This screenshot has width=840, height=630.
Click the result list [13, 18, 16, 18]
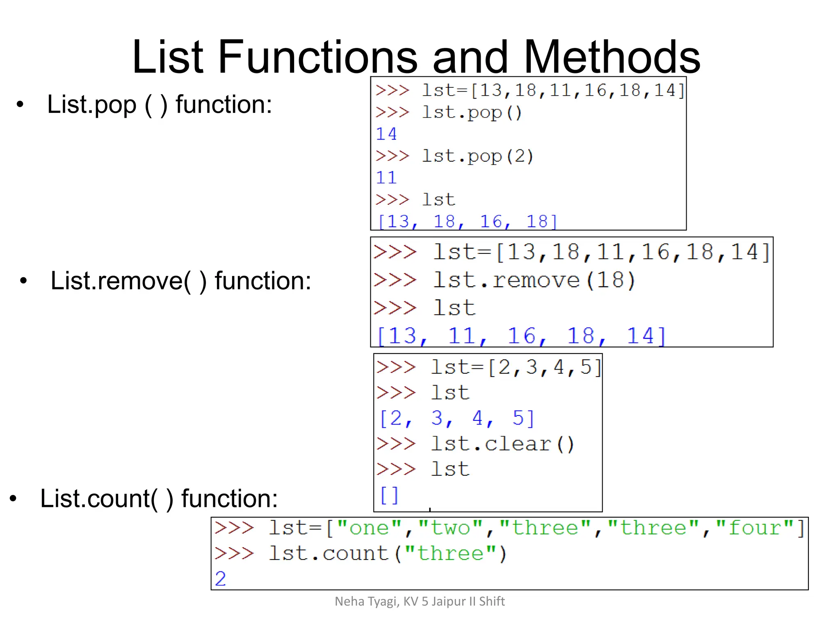click(x=467, y=221)
